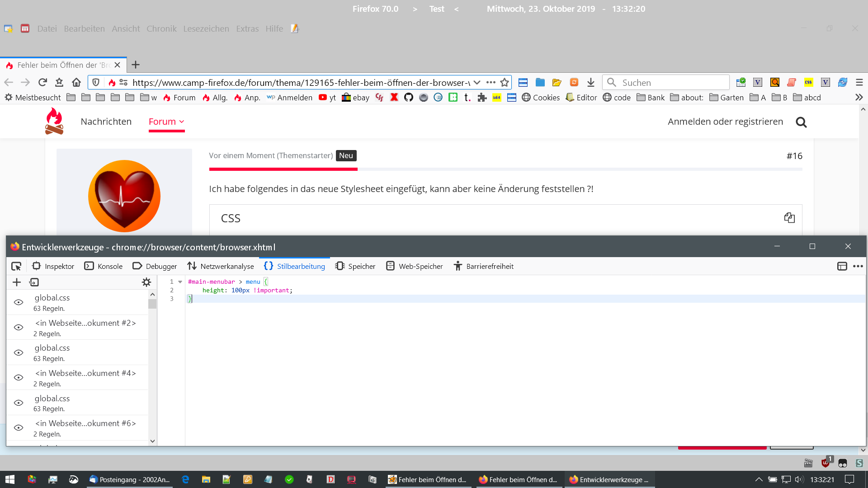Open the devtools dock-mode frame selector icon
This screenshot has width=868, height=488.
coord(842,266)
